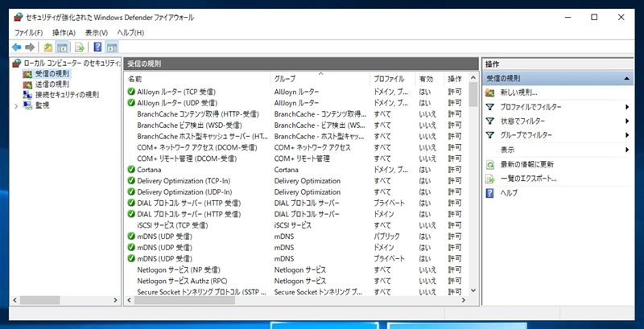Click the 受信の規則 tree icon
Image resolution: width=644 pixels, height=329 pixels.
(27, 74)
